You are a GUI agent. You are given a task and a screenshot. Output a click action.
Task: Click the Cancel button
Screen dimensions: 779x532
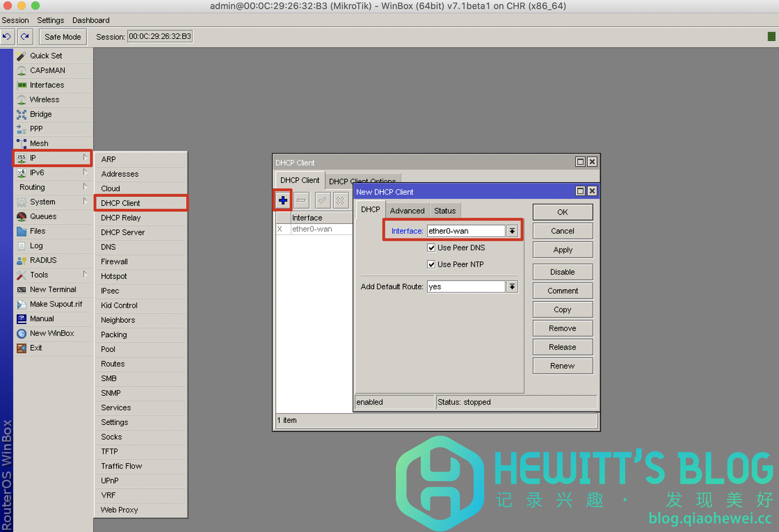click(x=563, y=231)
